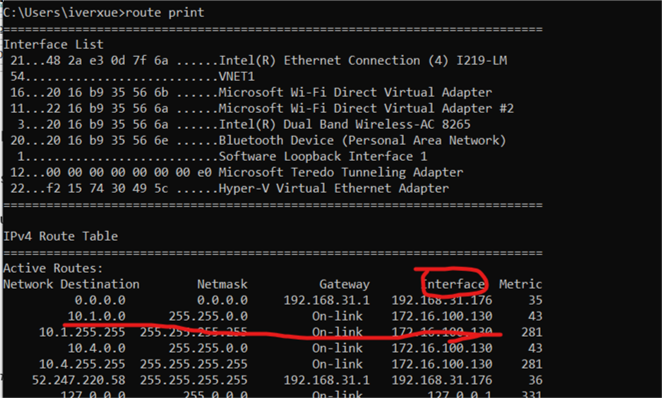Viewport: 664px width, 399px height.
Task: Select Software Loopback Interface 1 line
Action: tap(222, 156)
